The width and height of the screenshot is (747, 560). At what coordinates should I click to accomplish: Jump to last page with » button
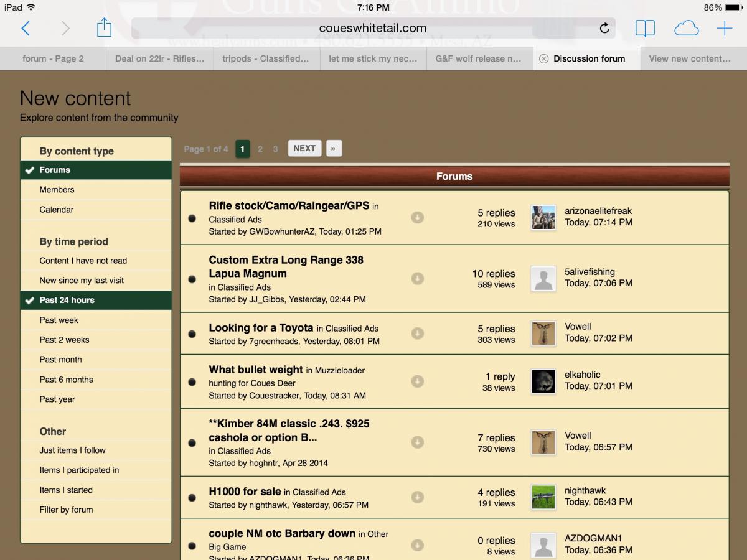(334, 148)
